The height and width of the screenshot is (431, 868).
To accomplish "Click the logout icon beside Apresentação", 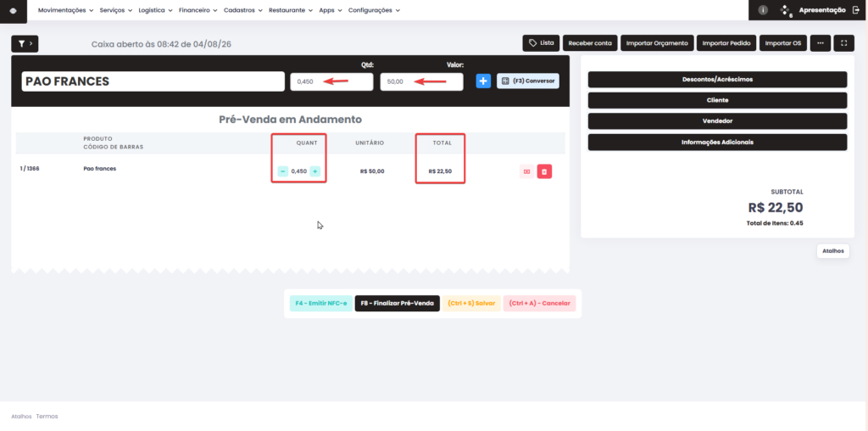I will (x=856, y=10).
